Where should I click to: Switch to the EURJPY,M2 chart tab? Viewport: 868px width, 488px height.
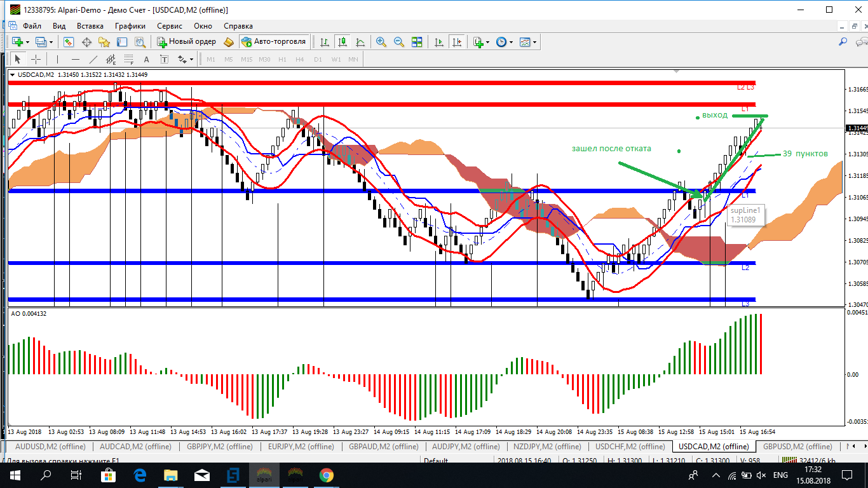(x=301, y=447)
